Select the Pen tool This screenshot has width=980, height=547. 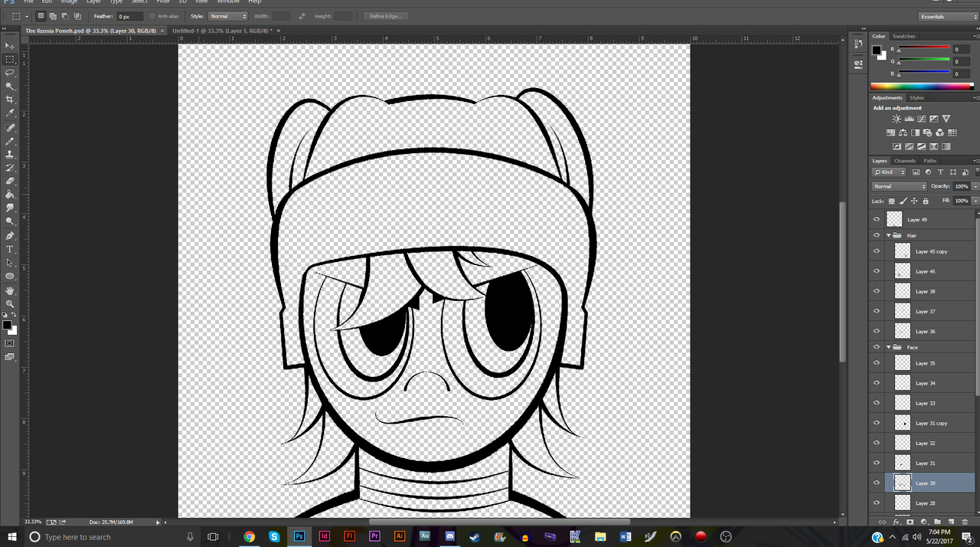(10, 235)
